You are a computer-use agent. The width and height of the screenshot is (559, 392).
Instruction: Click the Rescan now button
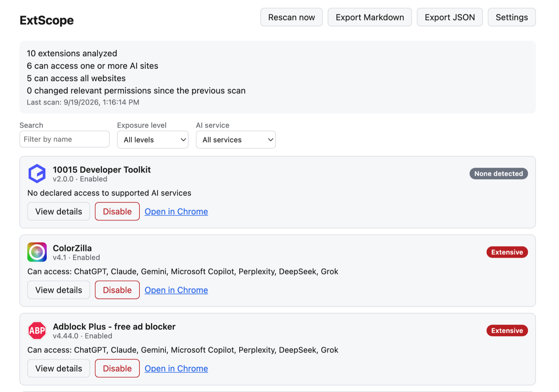tap(291, 17)
